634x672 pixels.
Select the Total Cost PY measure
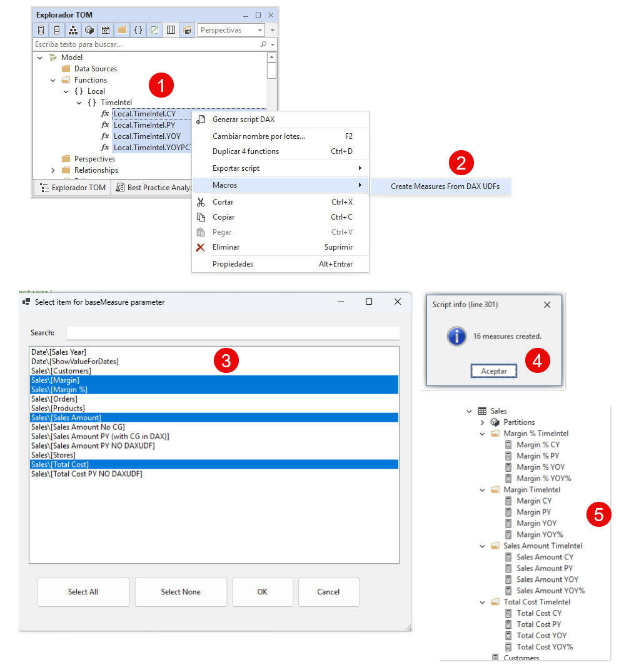tap(538, 624)
